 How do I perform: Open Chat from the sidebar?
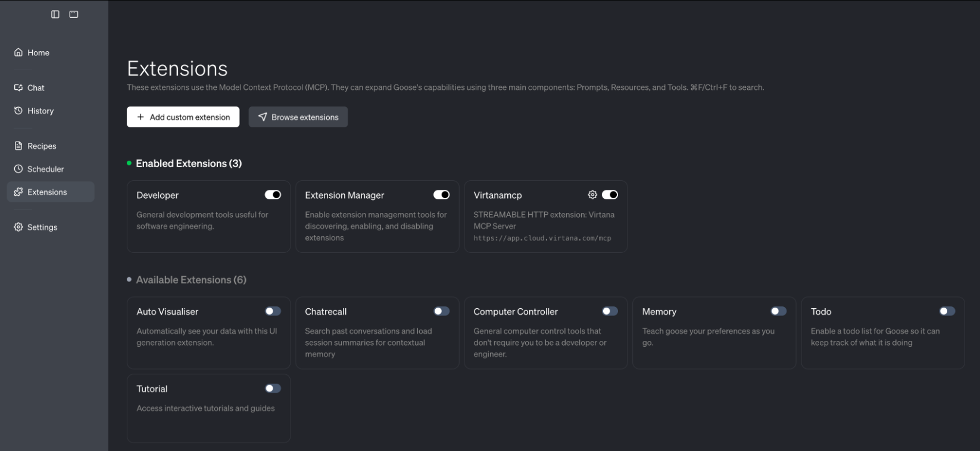click(36, 87)
